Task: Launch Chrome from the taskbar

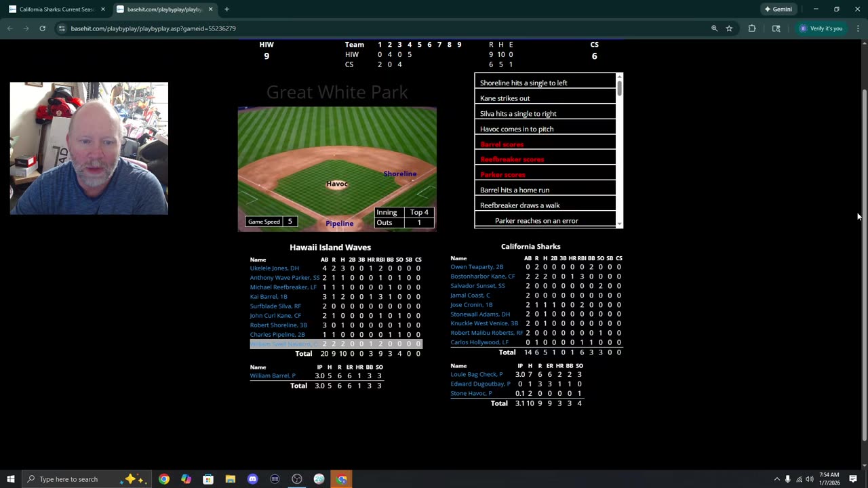Action: coord(164,479)
